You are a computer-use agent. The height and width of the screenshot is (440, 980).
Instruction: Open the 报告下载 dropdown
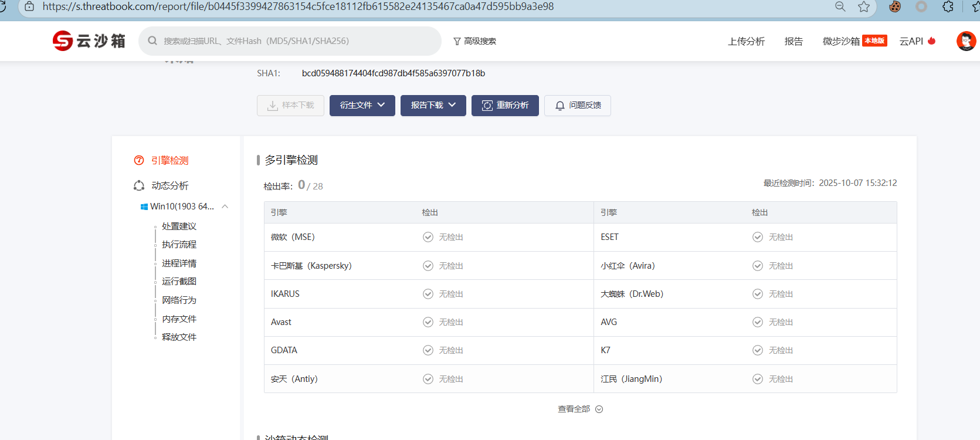(x=433, y=106)
